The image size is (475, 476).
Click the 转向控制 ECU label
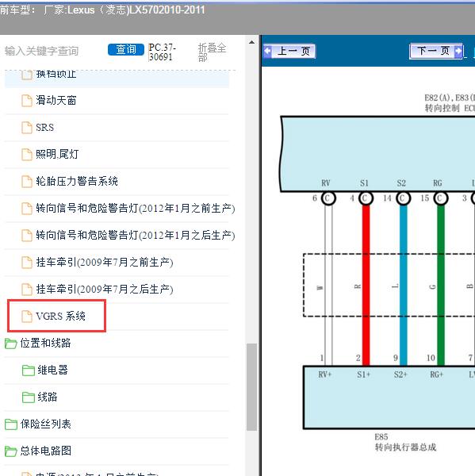pyautogui.click(x=450, y=109)
